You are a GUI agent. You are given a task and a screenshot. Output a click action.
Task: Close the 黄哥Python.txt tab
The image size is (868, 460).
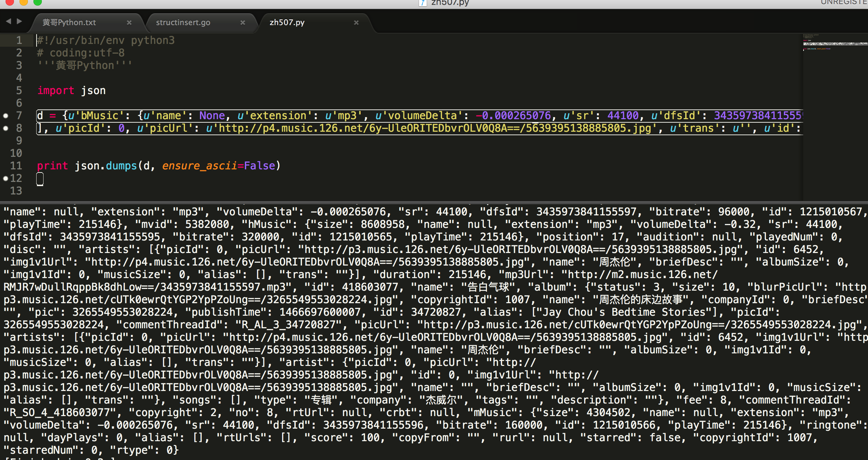[x=129, y=23]
